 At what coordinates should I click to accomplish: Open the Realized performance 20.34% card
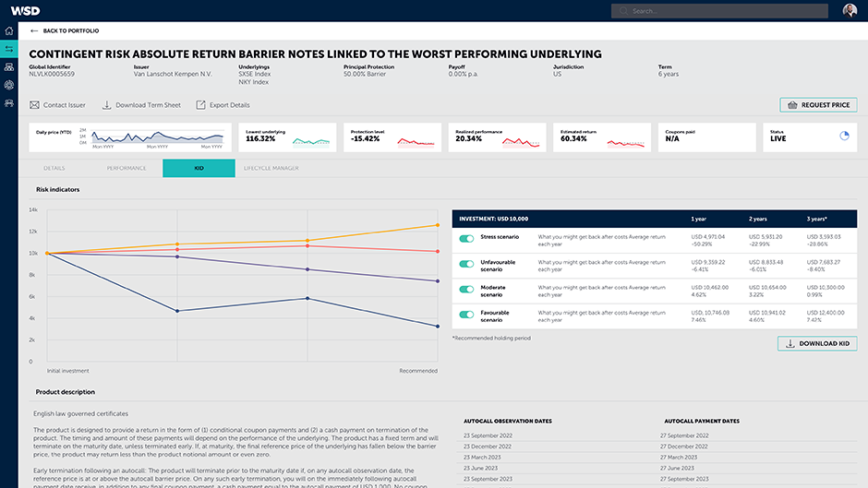[497, 137]
